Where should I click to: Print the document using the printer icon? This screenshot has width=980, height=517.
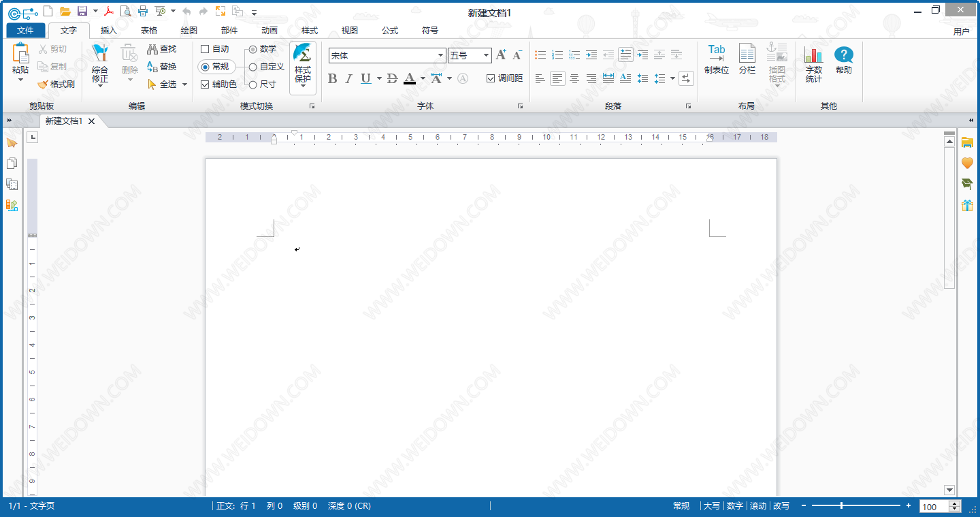pyautogui.click(x=142, y=11)
